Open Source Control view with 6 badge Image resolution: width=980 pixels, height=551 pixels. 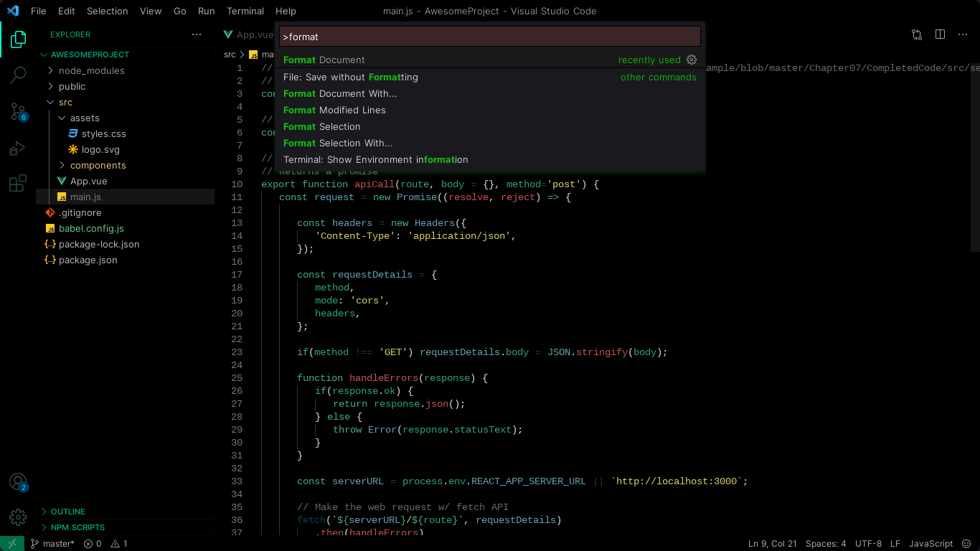coord(18,111)
